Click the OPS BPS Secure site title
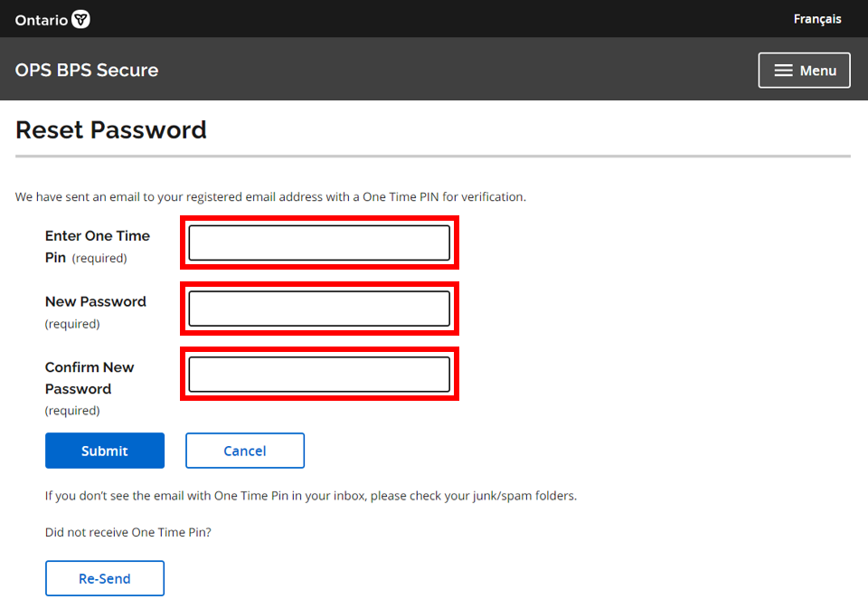Image resolution: width=868 pixels, height=608 pixels. (x=87, y=71)
